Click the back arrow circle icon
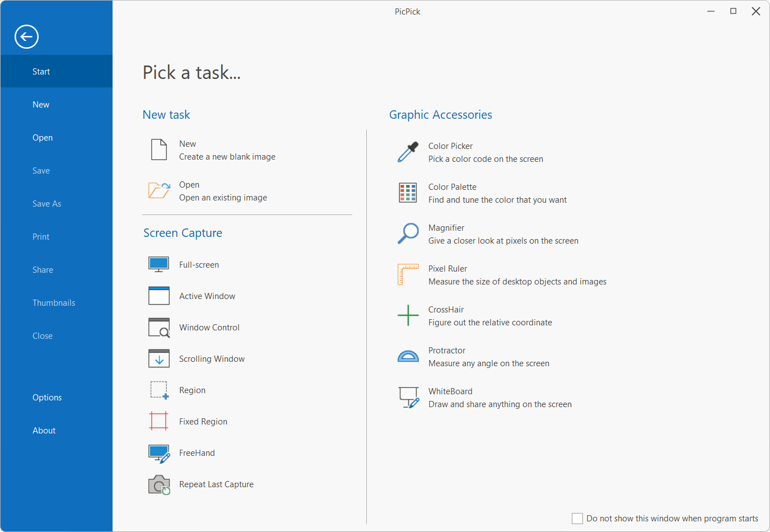Screen dimensions: 770x532 [x=26, y=37]
